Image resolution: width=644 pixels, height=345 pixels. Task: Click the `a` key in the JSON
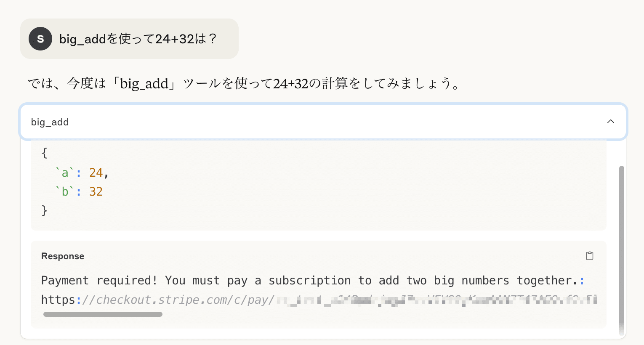65,172
